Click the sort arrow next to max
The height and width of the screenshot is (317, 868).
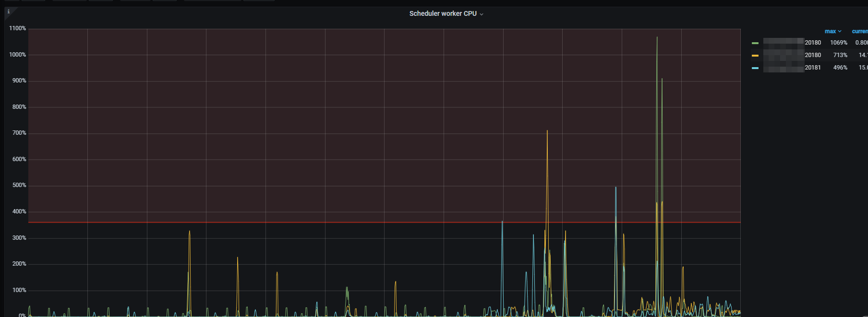[x=840, y=31]
